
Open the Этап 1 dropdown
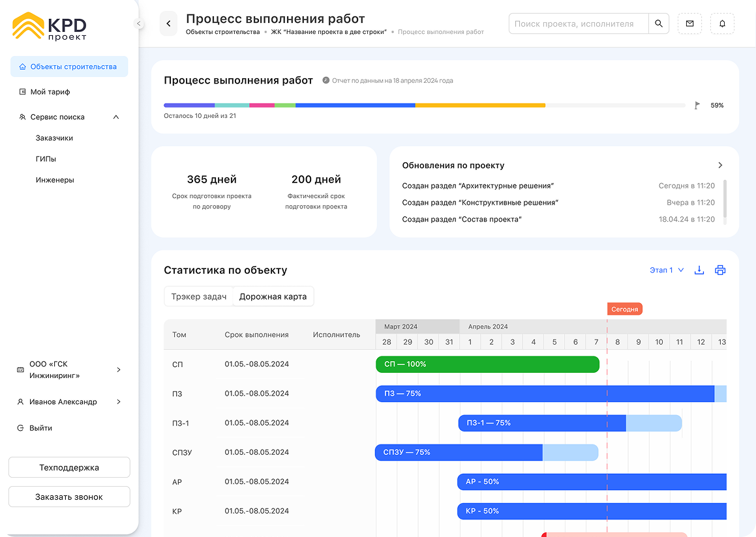[667, 270]
